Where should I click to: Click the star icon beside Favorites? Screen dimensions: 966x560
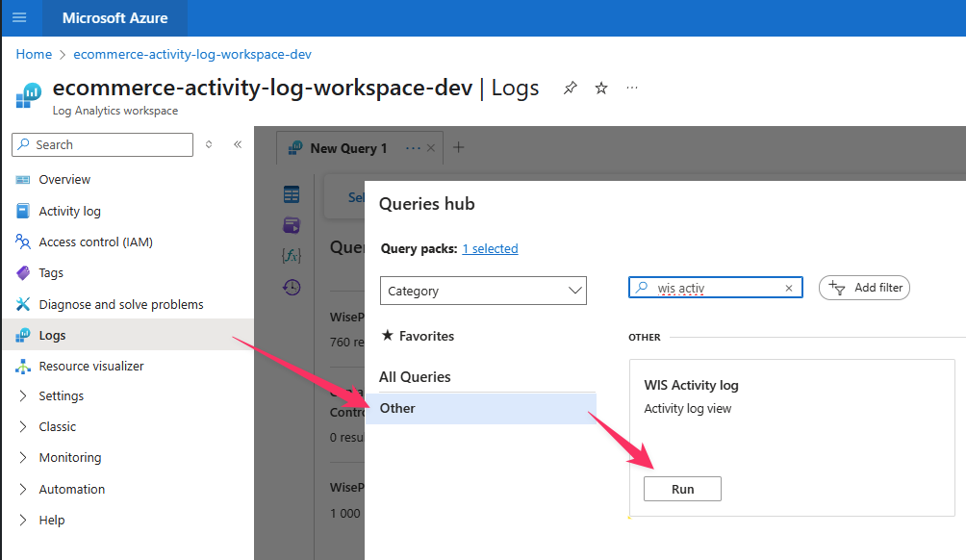[x=387, y=335]
